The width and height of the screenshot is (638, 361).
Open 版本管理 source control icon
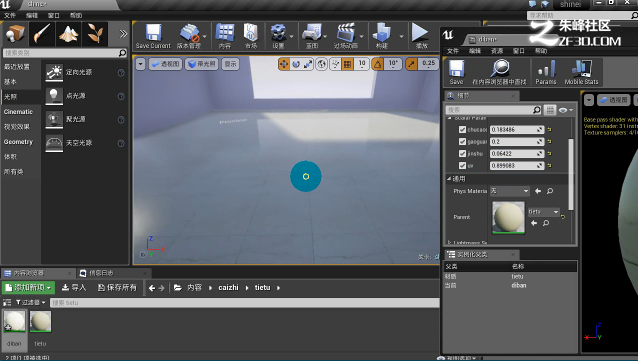(x=188, y=36)
